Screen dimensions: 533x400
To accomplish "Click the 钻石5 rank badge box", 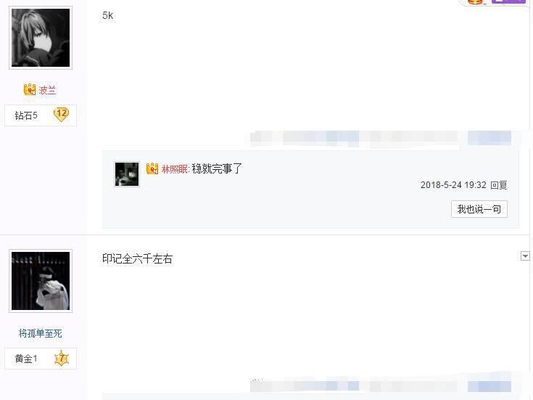I will pyautogui.click(x=40, y=116).
